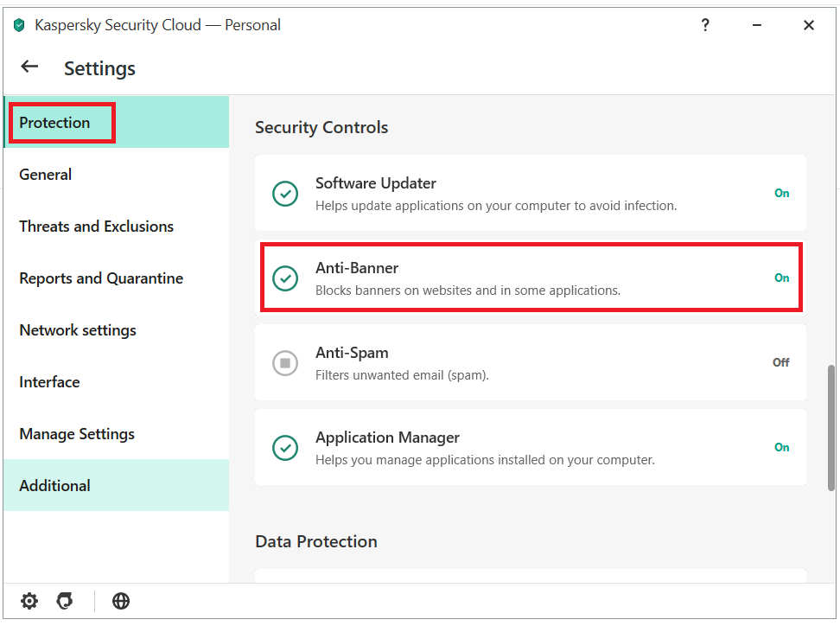840x626 pixels.
Task: Select the General settings section
Action: pyautogui.click(x=117, y=174)
